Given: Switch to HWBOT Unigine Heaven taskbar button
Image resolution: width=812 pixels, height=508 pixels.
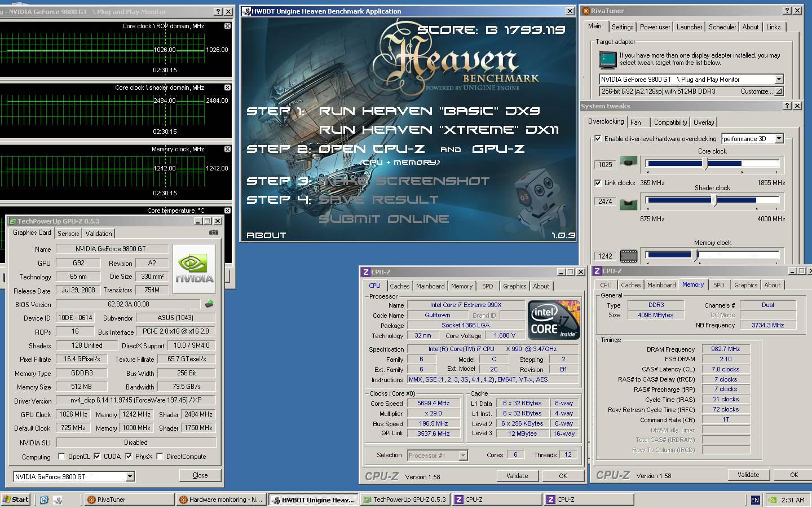Looking at the screenshot, I should [x=312, y=500].
